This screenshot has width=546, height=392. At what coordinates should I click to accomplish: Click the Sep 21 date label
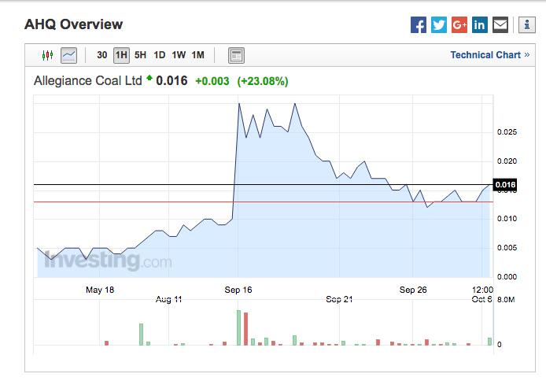click(x=339, y=299)
